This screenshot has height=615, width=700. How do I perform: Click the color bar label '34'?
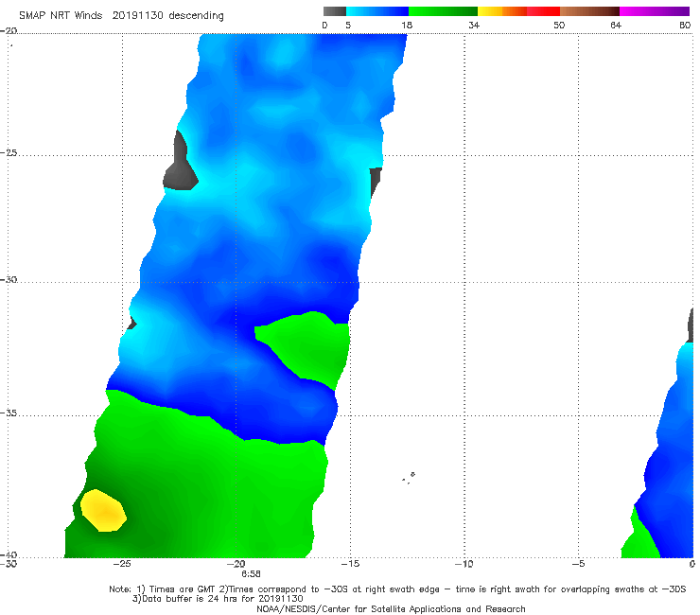pyautogui.click(x=474, y=25)
